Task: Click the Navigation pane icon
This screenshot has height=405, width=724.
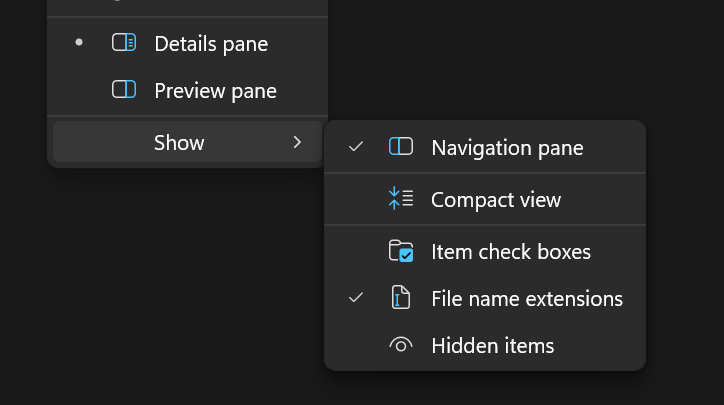Action: pos(400,147)
